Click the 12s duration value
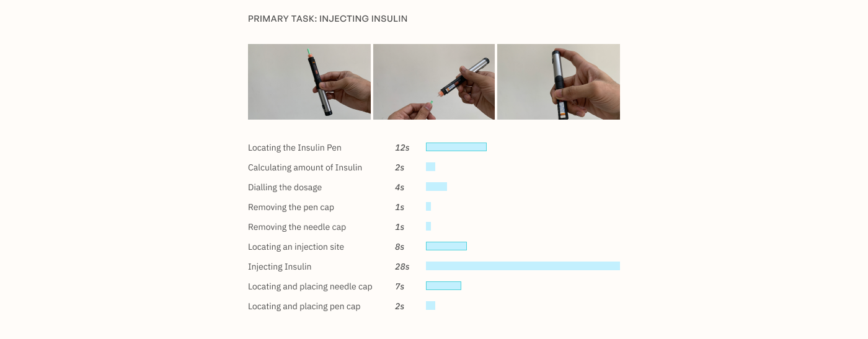The image size is (868, 339). tap(402, 147)
